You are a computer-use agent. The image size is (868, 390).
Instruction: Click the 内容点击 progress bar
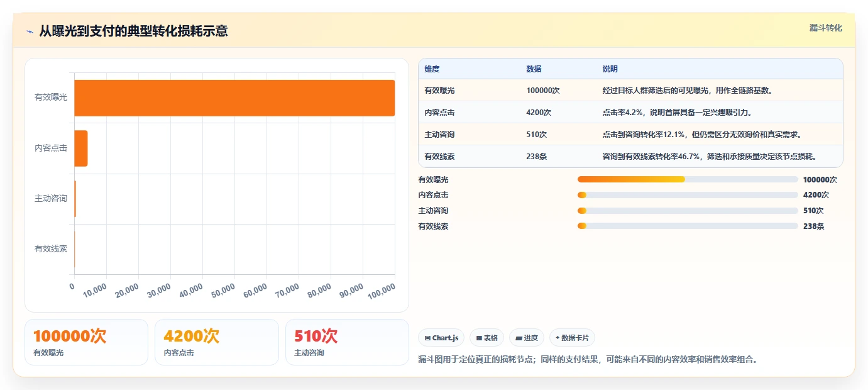[688, 195]
